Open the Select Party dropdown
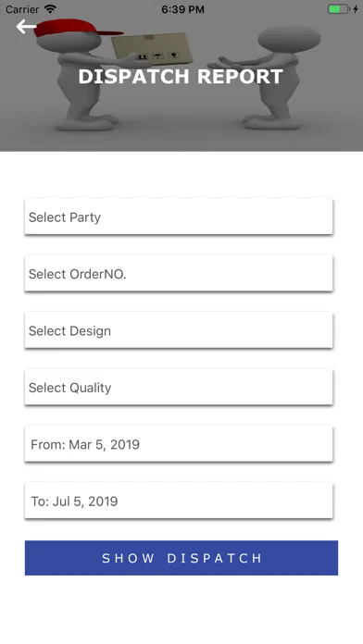 pos(179,217)
